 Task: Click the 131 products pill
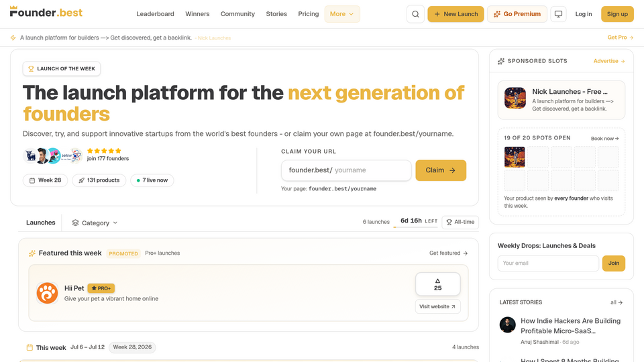click(99, 180)
